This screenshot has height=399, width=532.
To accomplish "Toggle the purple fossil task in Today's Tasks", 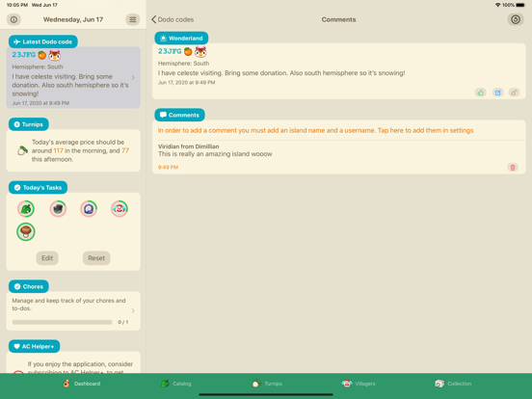I will [x=89, y=209].
